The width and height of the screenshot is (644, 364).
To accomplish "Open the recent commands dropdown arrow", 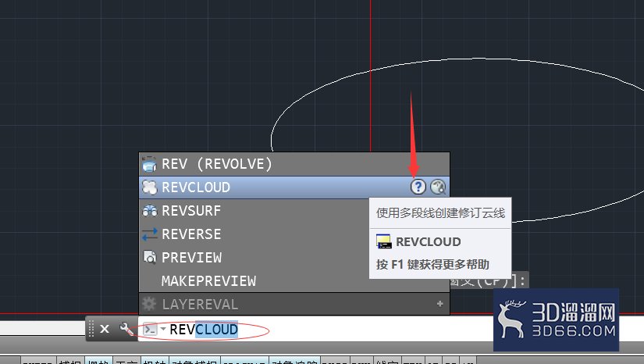I will [x=163, y=329].
